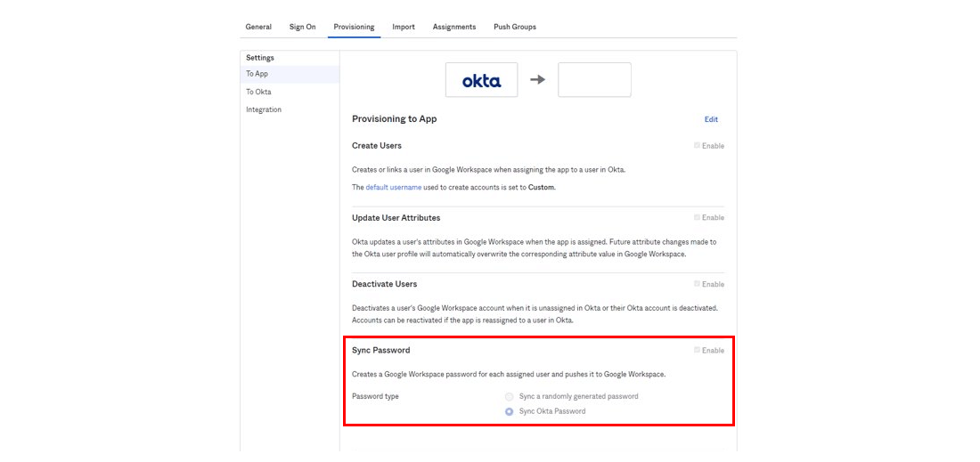
Task: Toggle Enable checkbox for Update User Attributes
Action: [697, 217]
